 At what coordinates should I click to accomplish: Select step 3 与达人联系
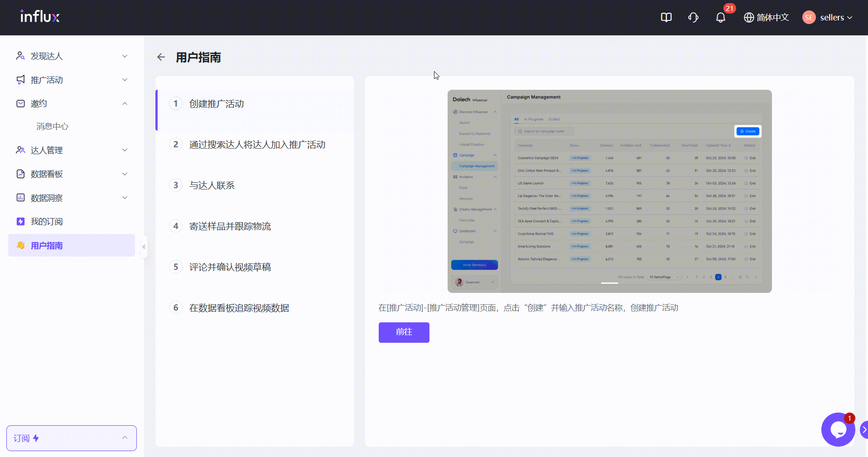click(x=212, y=185)
